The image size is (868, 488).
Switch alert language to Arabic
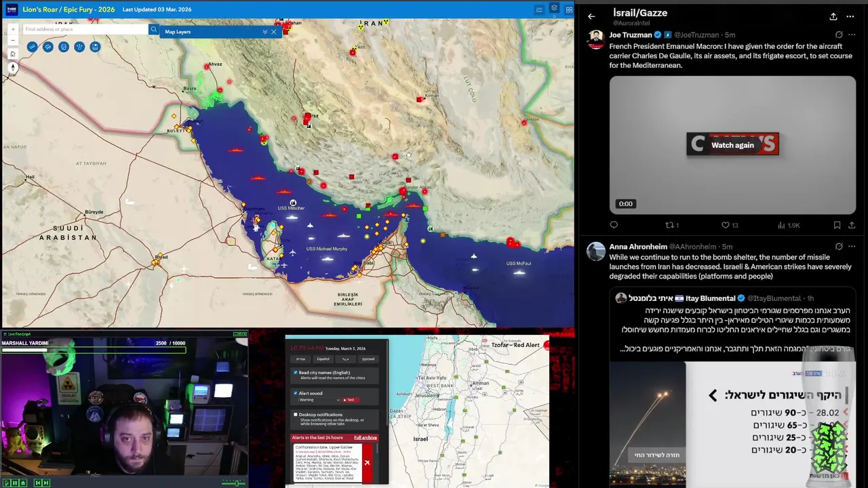(x=345, y=359)
